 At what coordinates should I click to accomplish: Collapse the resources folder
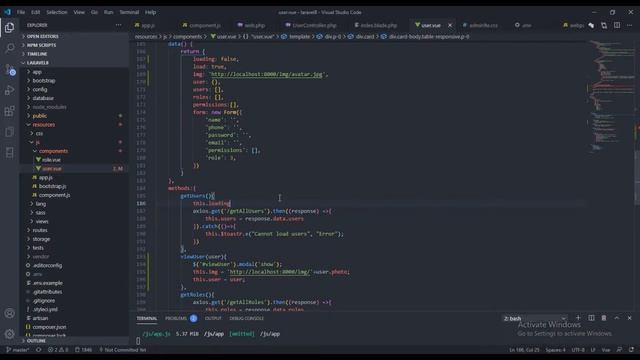44,125
